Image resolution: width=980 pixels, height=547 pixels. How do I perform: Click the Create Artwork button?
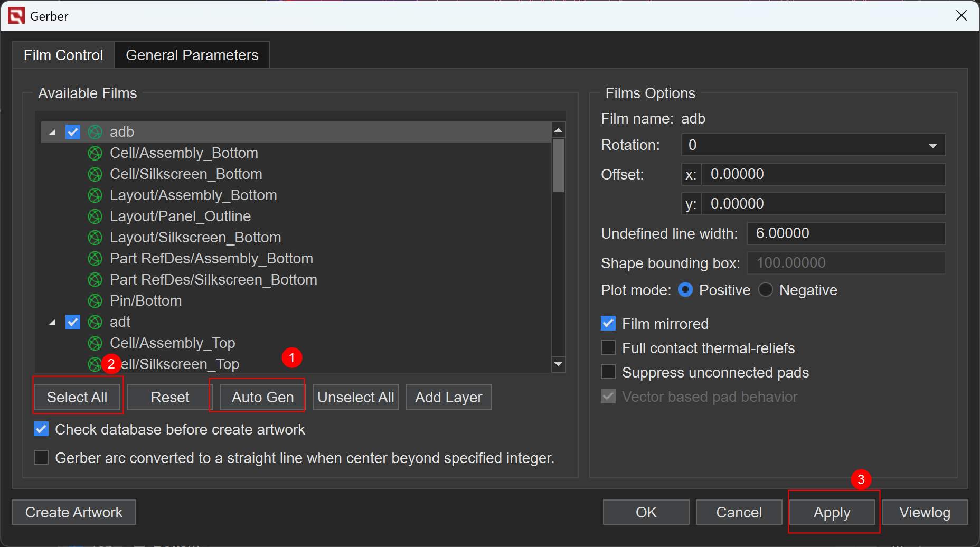(74, 512)
